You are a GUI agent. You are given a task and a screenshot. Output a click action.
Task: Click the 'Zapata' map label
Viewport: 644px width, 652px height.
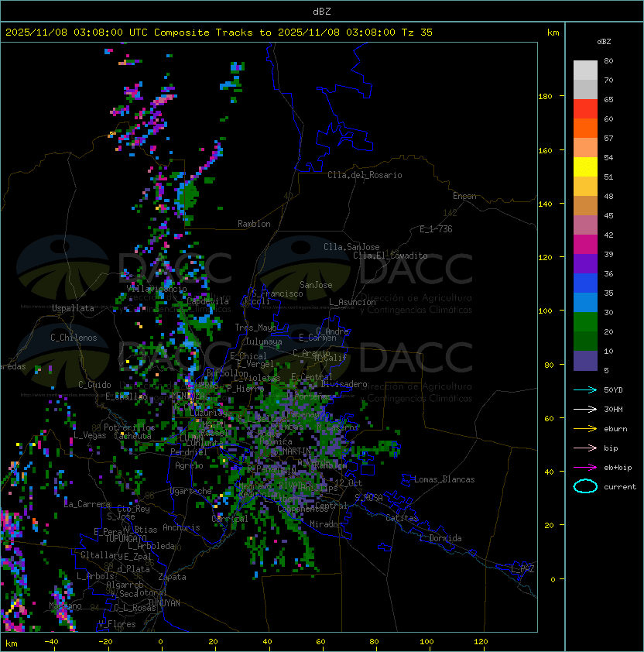click(x=172, y=577)
